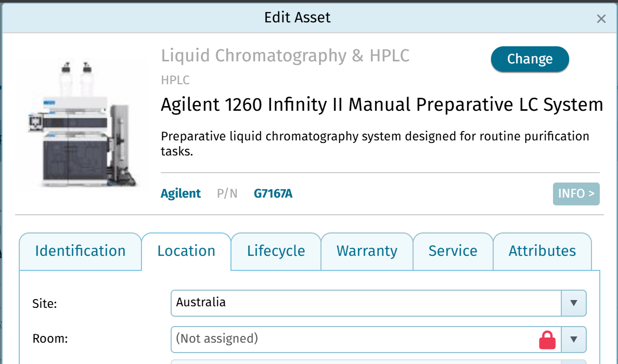Open part number G7167A link
This screenshot has width=618, height=364.
273,193
